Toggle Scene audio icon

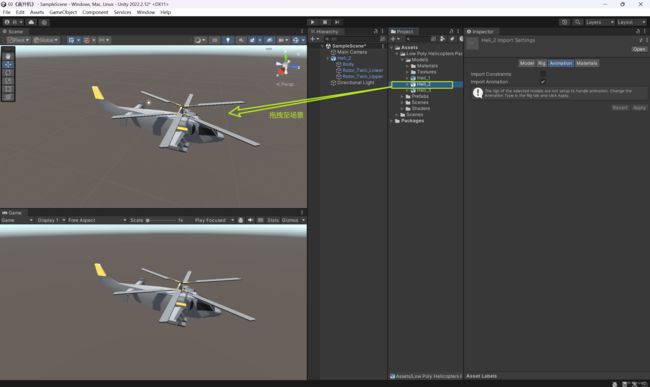coord(240,40)
